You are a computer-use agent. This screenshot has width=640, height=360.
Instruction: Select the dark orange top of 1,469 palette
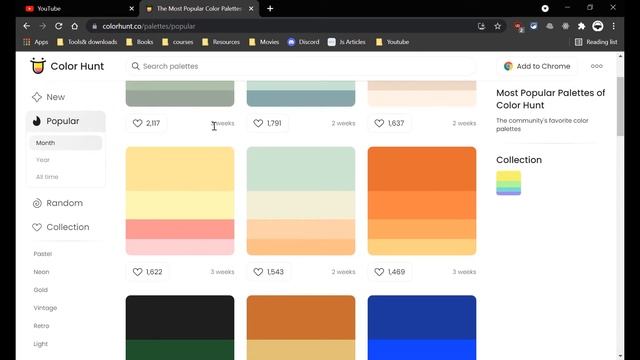[422, 169]
